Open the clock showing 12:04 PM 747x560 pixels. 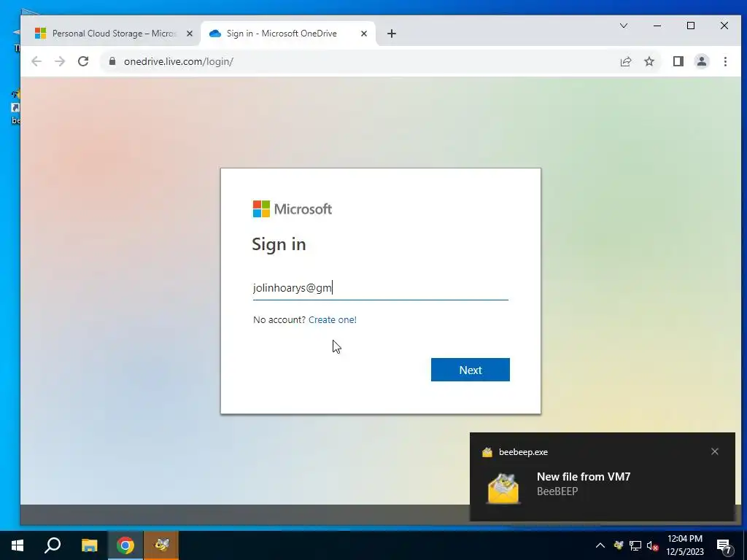click(x=684, y=545)
